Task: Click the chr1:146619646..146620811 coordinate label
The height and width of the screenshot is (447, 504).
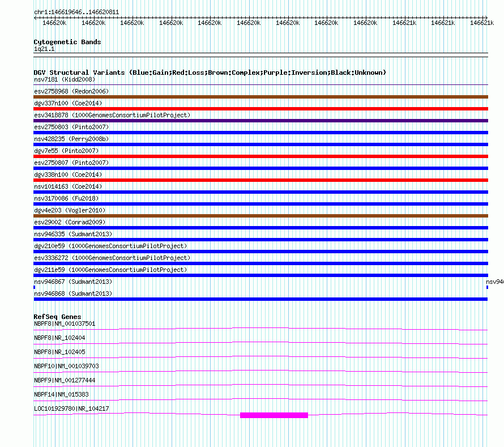Action: coord(76,12)
